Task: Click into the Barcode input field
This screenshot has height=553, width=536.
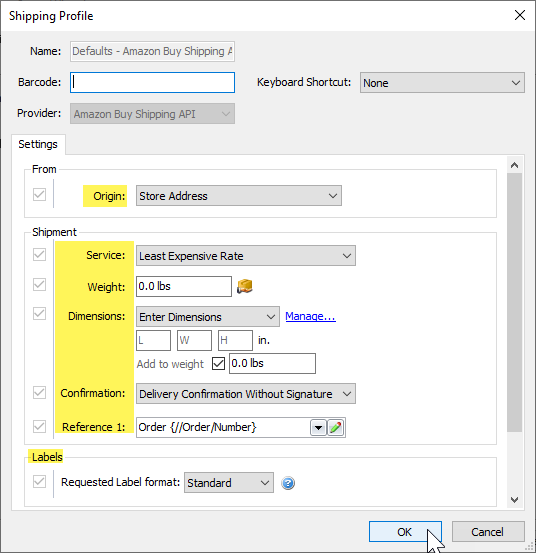Action: (152, 83)
